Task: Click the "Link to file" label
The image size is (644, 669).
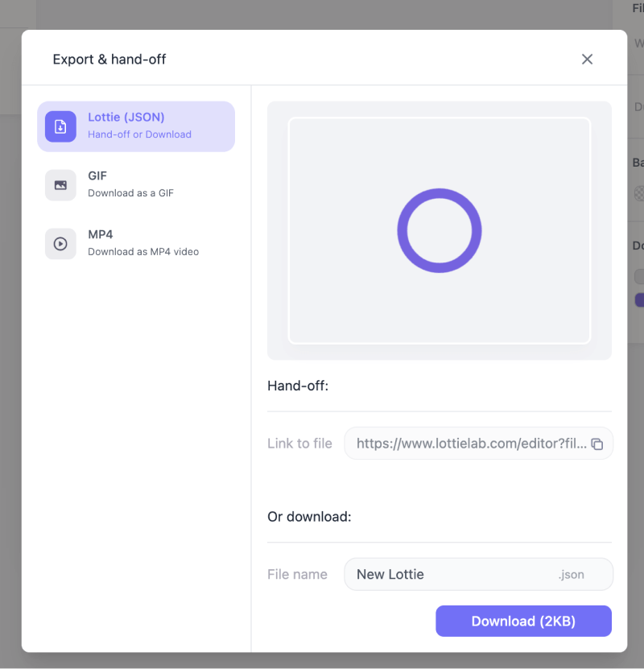Action: point(299,444)
